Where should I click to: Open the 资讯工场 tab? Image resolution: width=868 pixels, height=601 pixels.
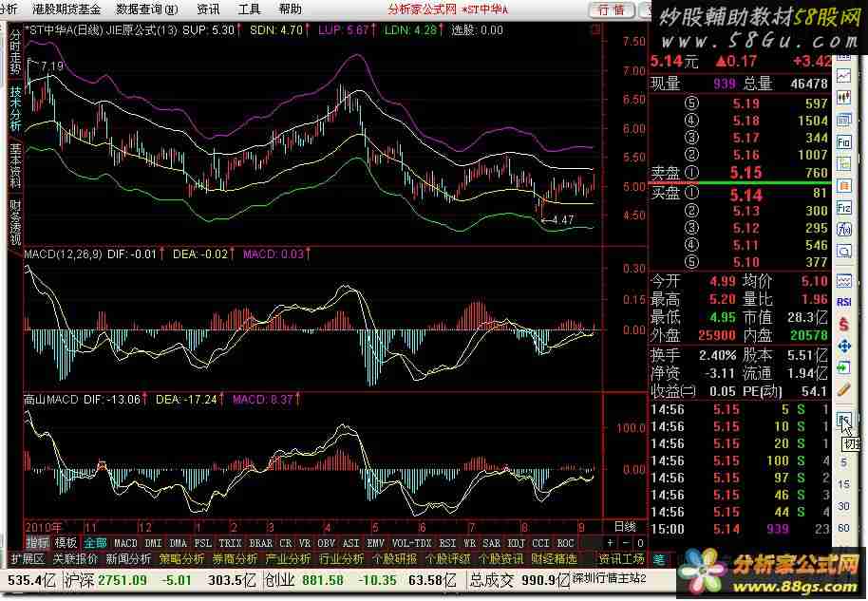[621, 559]
